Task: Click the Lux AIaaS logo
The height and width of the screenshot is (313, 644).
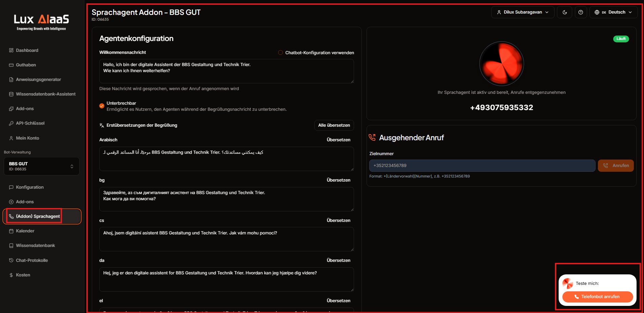Action: click(x=41, y=22)
